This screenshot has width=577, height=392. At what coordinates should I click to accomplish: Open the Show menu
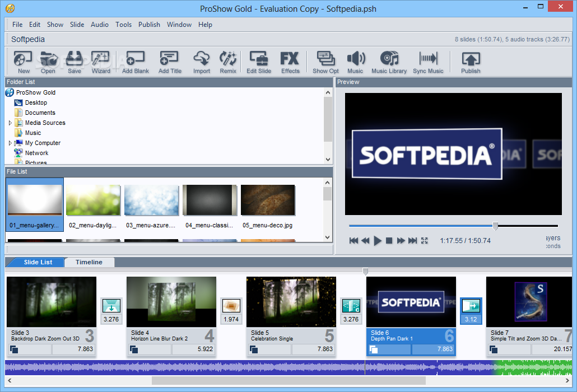55,25
